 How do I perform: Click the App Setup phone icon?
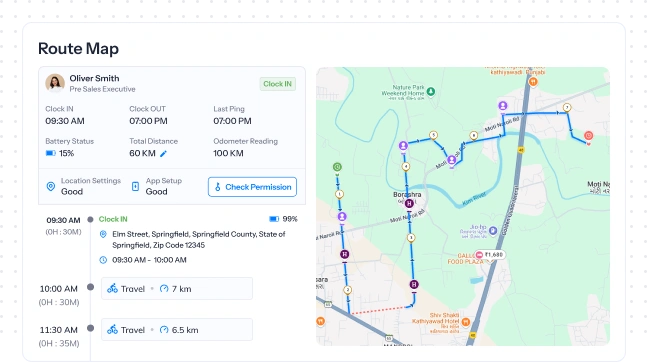135,187
